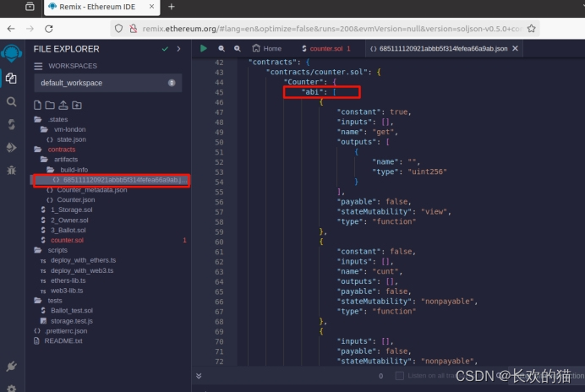Bookmark page with star icon
This screenshot has width=585, height=392.
click(532, 29)
